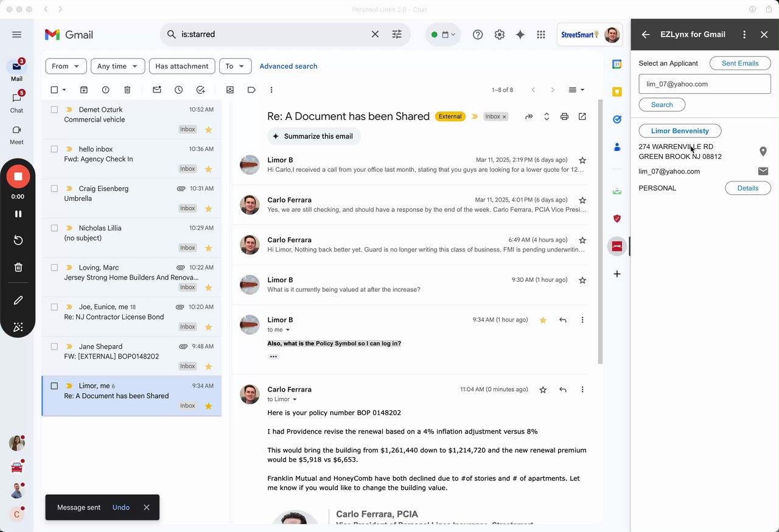Image resolution: width=779 pixels, height=532 pixels.
Task: Star Carlo Ferrara 4:01 PM message
Action: click(582, 200)
